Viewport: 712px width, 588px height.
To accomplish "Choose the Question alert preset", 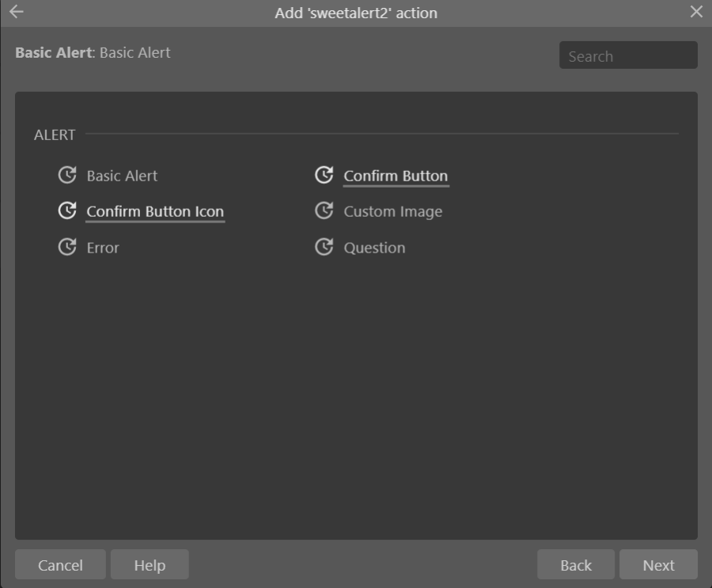I will pos(374,247).
